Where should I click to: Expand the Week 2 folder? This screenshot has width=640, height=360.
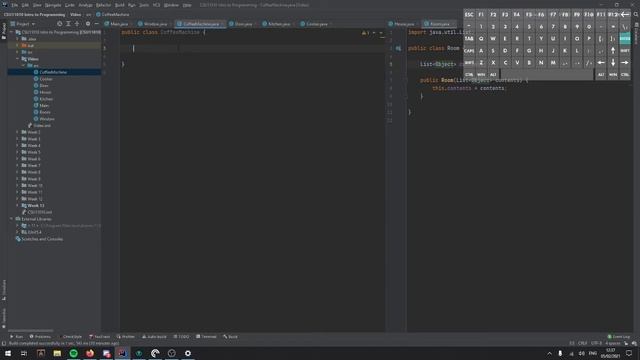click(x=17, y=132)
